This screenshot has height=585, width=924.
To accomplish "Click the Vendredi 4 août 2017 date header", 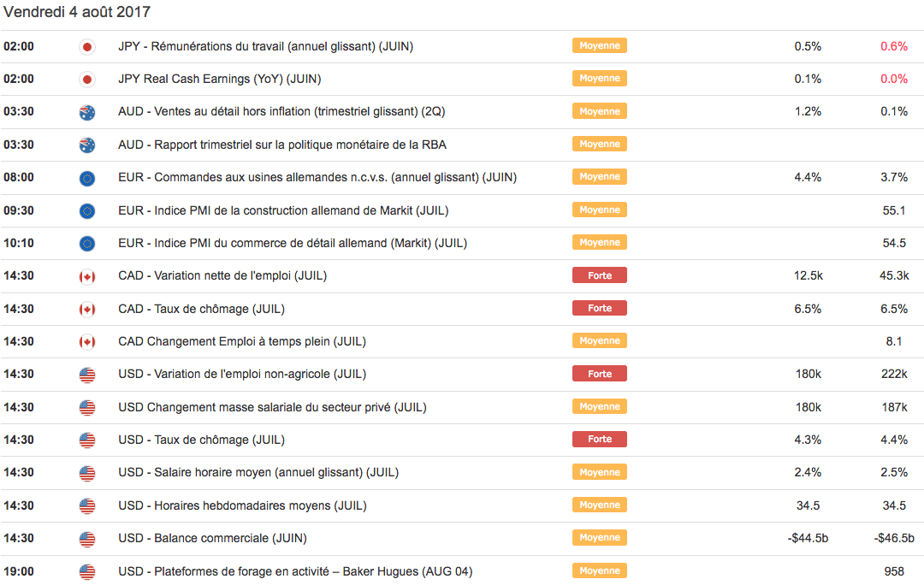I will (x=77, y=13).
